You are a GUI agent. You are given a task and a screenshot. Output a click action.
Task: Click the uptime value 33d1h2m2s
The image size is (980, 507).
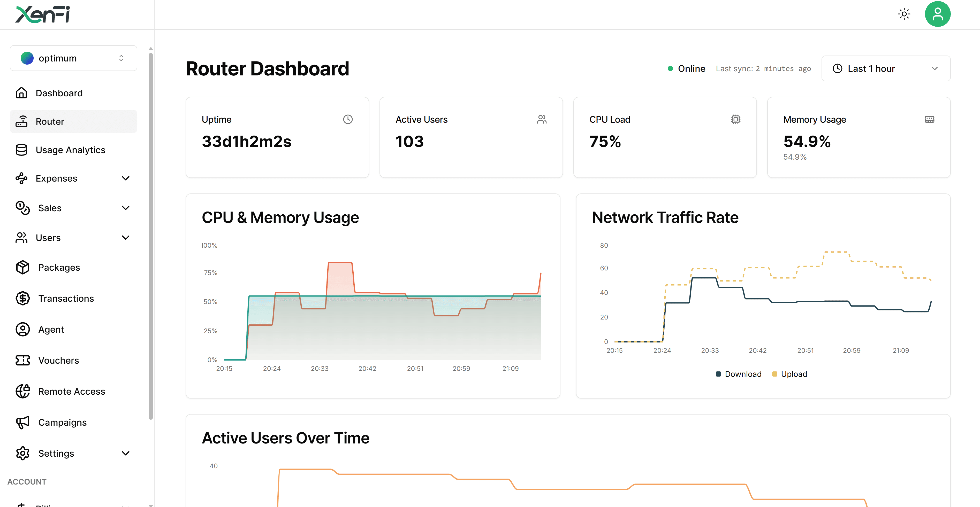click(x=247, y=142)
